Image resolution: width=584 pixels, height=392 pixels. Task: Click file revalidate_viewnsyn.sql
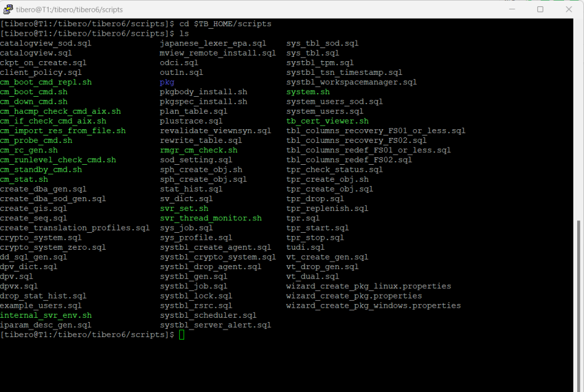(215, 131)
